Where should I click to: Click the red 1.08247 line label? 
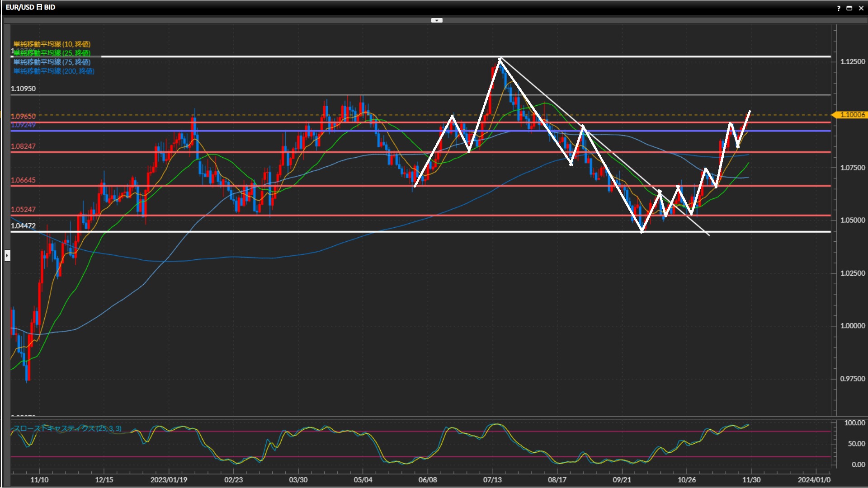click(23, 146)
